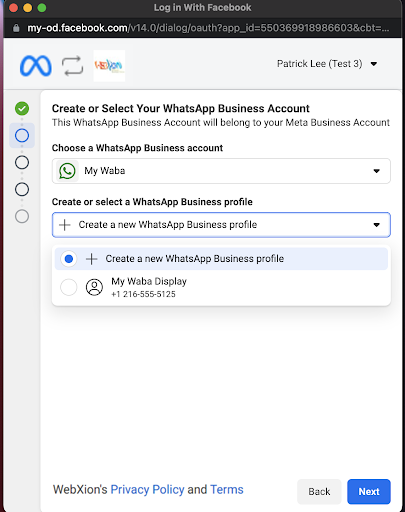Open the Privacy Policy link
The width and height of the screenshot is (405, 512).
point(147,490)
